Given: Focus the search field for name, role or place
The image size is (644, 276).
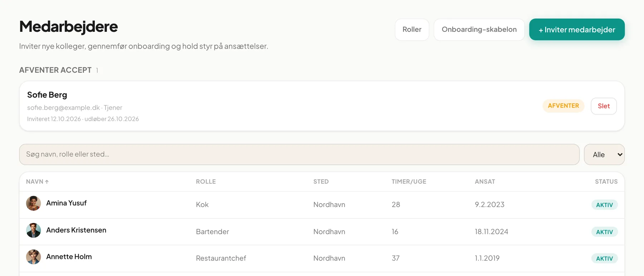Looking at the screenshot, I should coord(299,154).
